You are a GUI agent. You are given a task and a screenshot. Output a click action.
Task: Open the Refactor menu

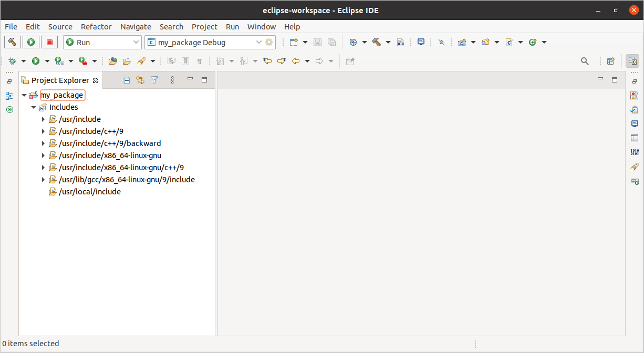[x=96, y=26]
